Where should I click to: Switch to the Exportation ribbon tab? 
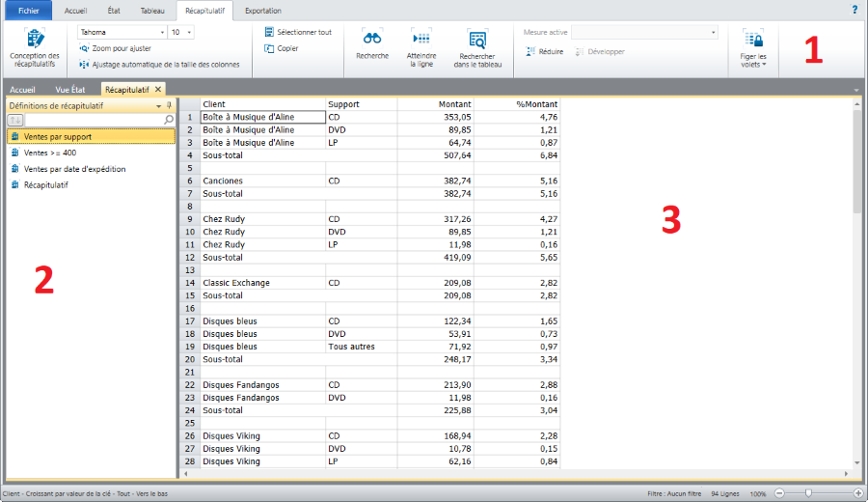coord(262,10)
